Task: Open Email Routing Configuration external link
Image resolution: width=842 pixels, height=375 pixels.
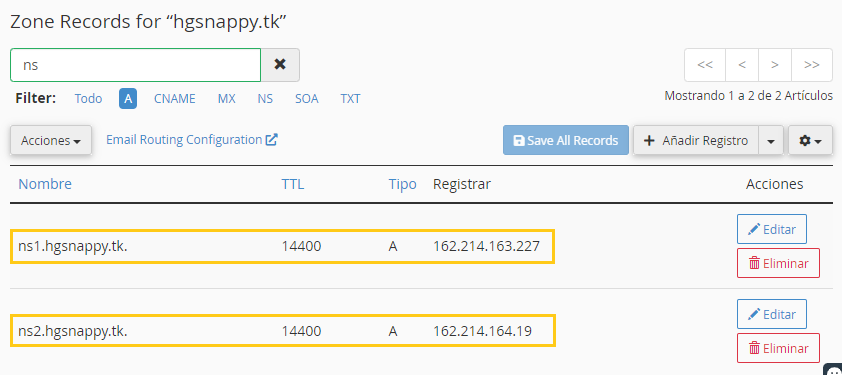Action: [x=192, y=140]
